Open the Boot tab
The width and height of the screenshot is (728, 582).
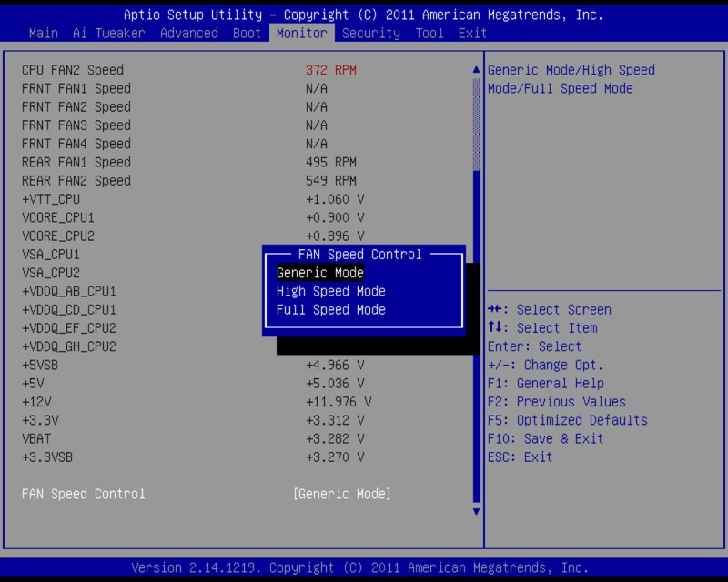point(248,33)
